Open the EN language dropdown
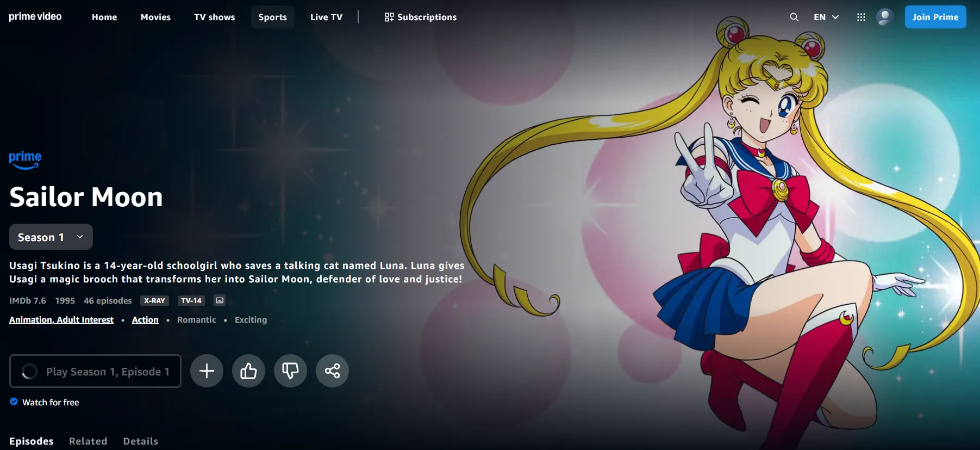This screenshot has width=980, height=450. pyautogui.click(x=826, y=17)
